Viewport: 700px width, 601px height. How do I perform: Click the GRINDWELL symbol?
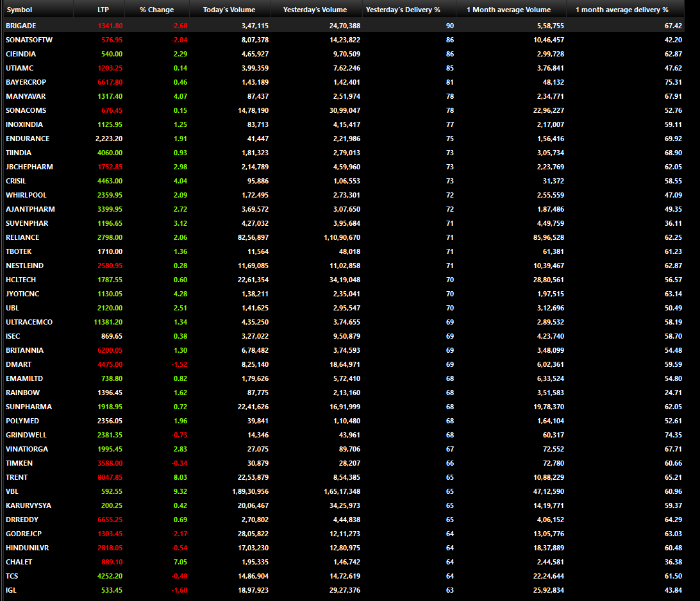point(26,436)
